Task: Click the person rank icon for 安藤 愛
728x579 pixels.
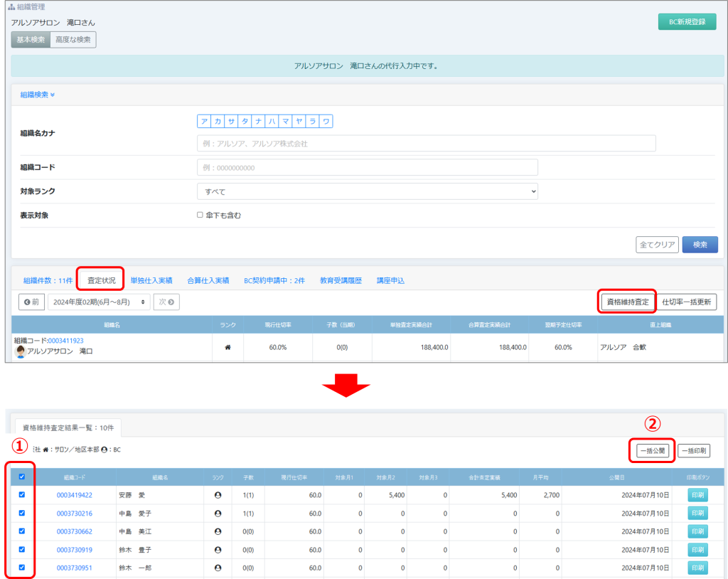Action: (x=218, y=494)
